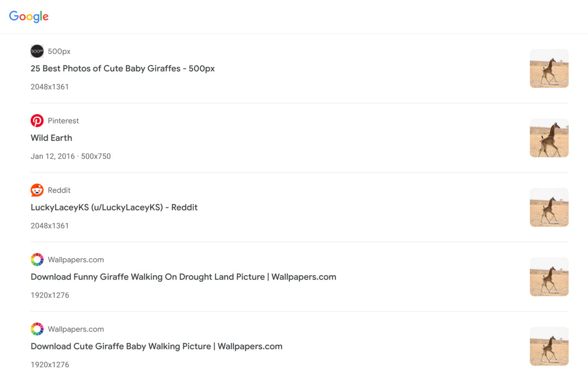Click the Reddit source name label

pyautogui.click(x=59, y=190)
